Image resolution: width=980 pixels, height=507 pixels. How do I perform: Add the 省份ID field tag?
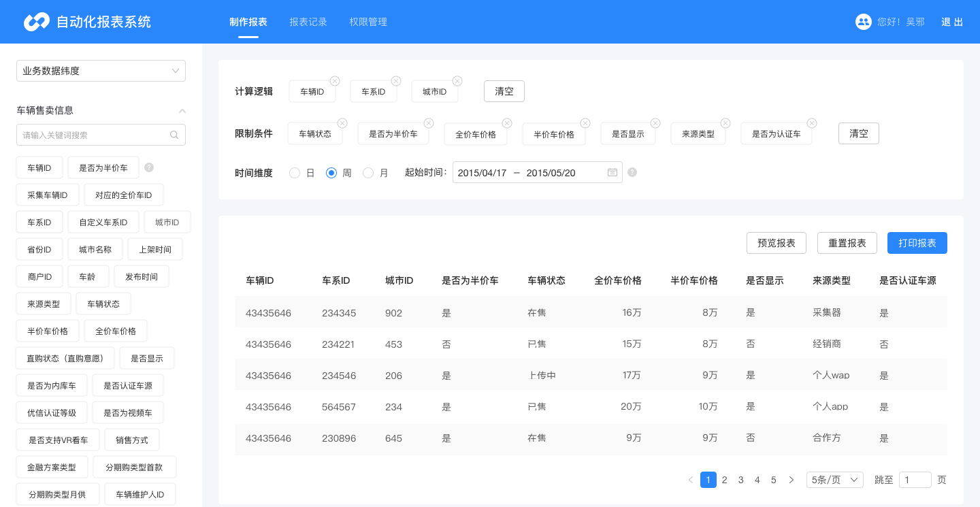coord(39,249)
